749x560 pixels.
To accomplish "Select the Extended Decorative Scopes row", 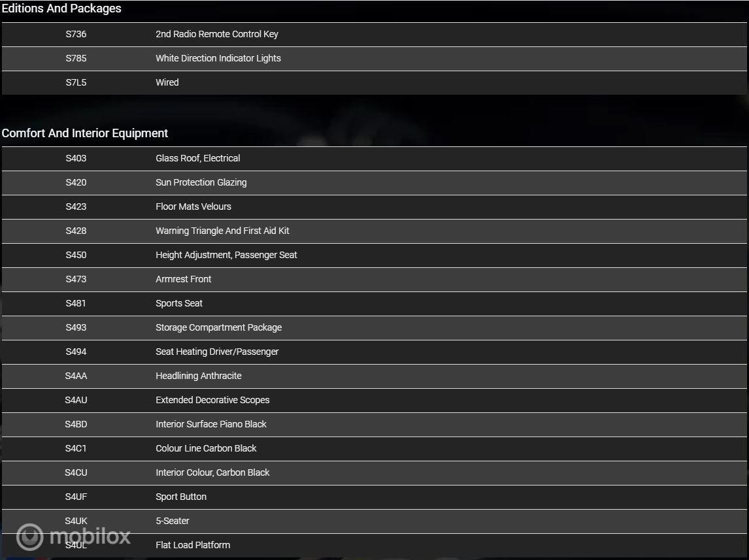I will coord(374,401).
